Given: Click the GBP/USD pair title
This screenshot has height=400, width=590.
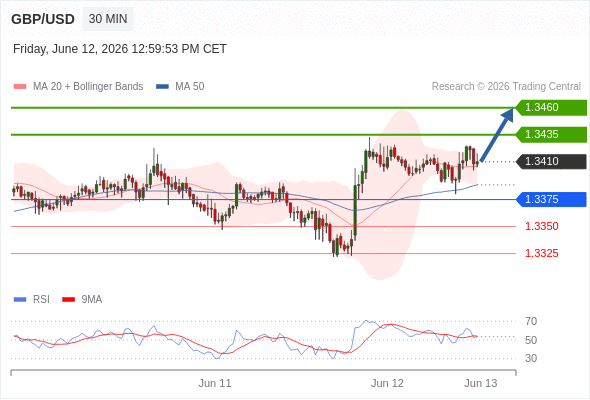Looking at the screenshot, I should click(x=43, y=19).
